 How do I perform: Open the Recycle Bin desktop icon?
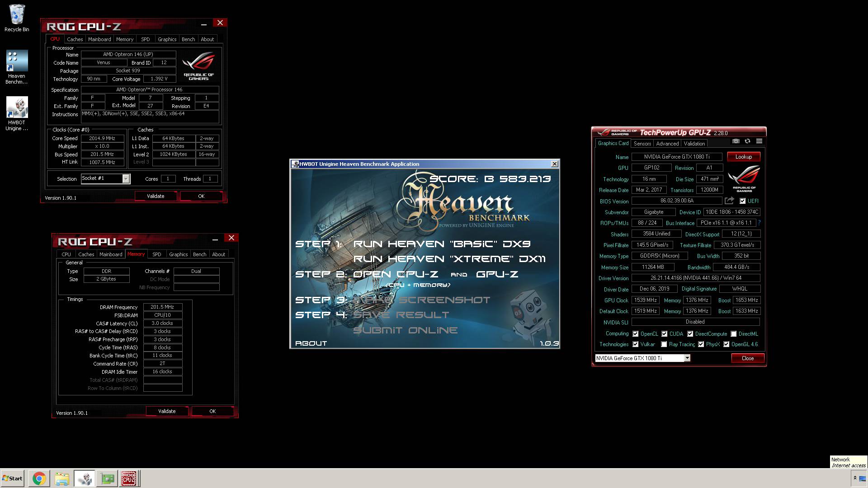pyautogui.click(x=17, y=18)
